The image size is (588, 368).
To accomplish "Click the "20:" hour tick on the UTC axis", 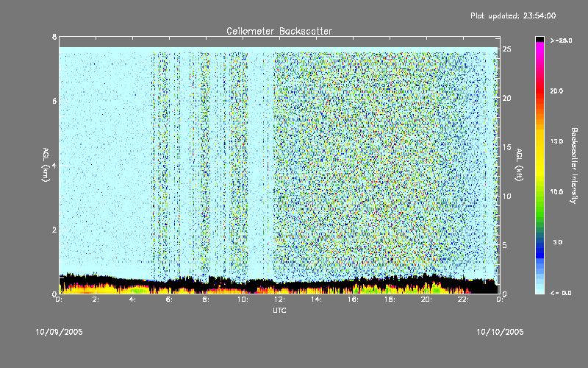I will click(427, 300).
